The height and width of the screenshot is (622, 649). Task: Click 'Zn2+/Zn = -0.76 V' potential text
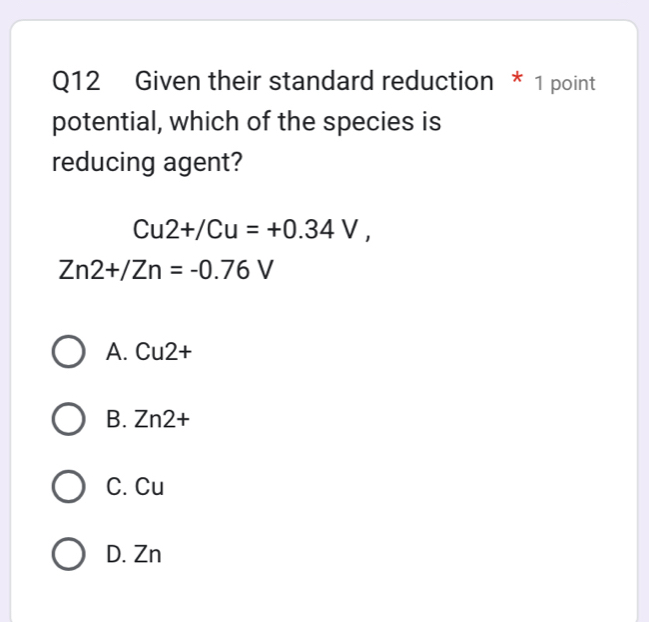166,269
